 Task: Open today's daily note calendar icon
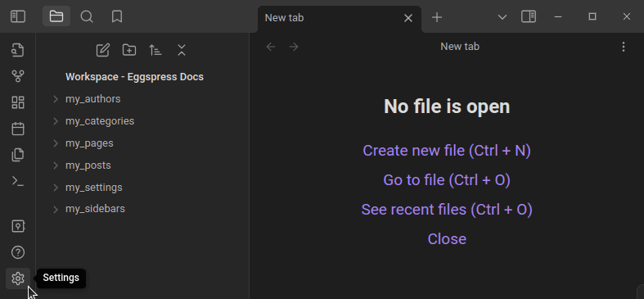tap(18, 129)
